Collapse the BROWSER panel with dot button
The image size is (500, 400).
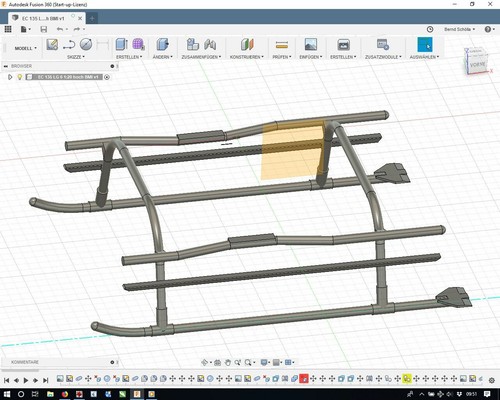pos(112,66)
